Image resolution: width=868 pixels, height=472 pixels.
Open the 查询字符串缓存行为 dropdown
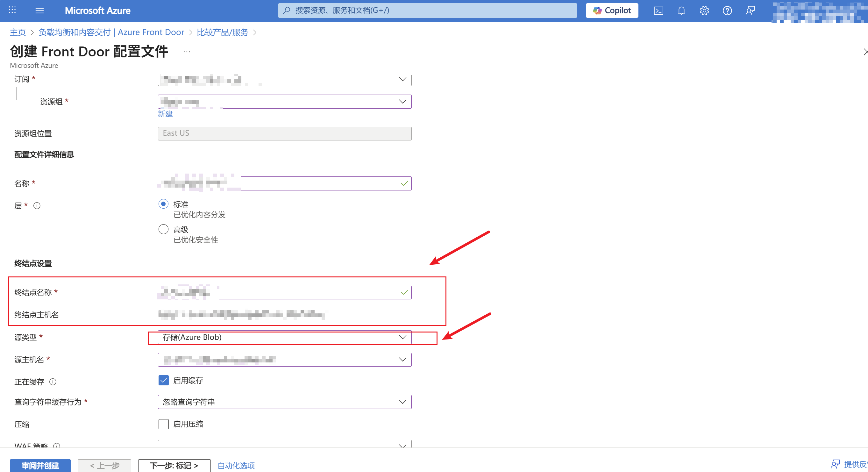point(284,402)
